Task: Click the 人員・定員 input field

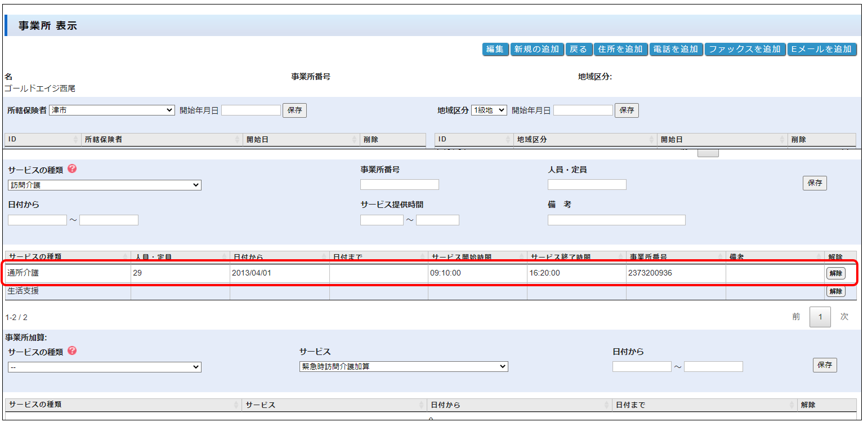Action: (587, 185)
